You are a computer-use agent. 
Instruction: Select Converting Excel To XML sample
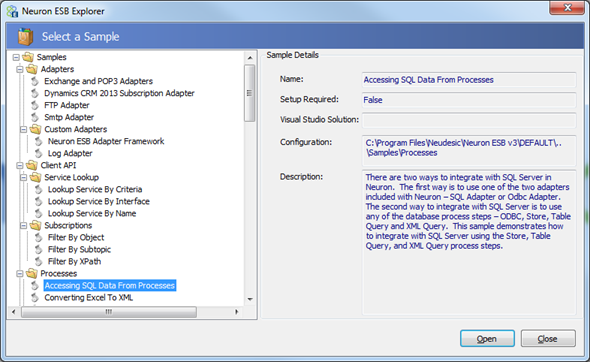(x=88, y=298)
